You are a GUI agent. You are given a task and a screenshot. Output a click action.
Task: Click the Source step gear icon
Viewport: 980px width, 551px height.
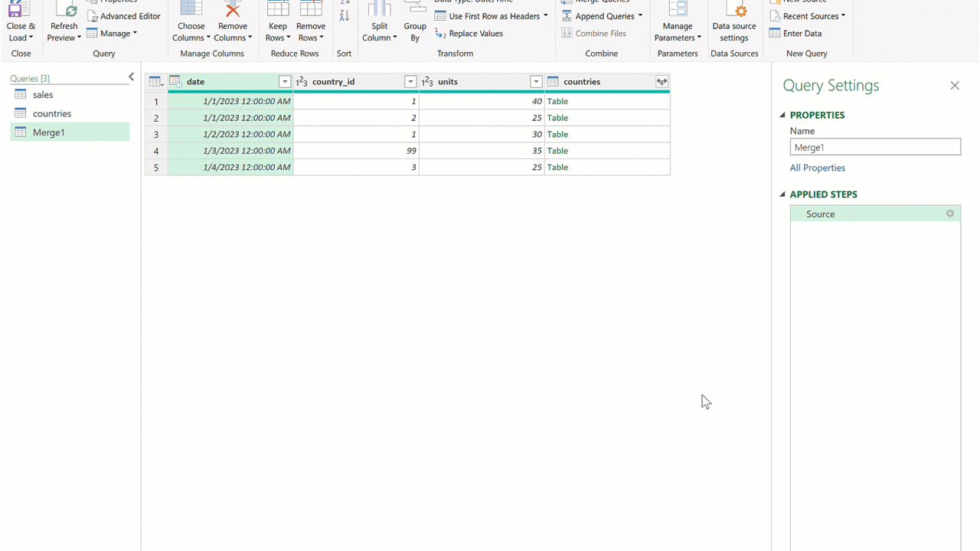(950, 214)
